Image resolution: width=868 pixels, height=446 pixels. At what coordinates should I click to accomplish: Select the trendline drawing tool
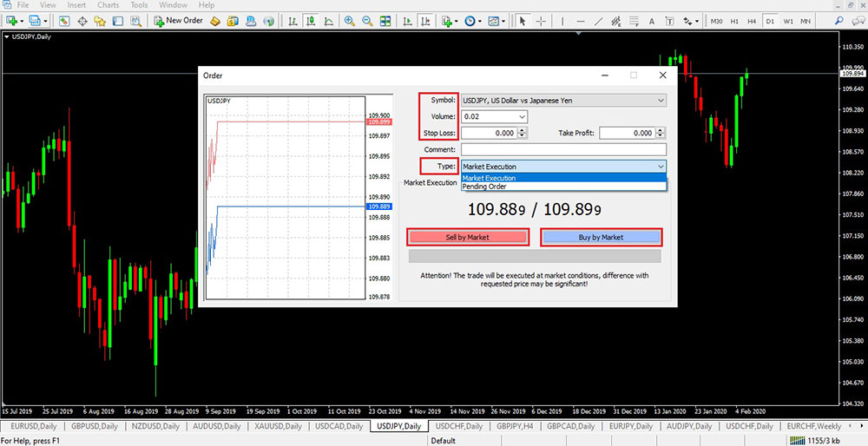(x=598, y=21)
